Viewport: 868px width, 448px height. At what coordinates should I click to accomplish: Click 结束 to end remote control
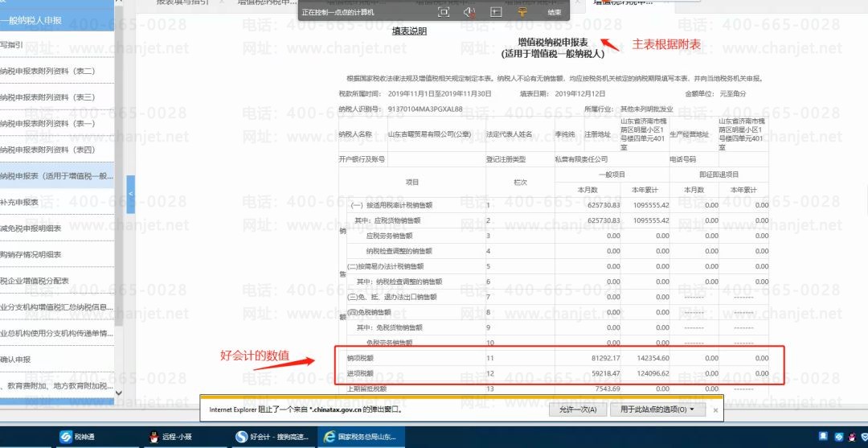[x=554, y=12]
